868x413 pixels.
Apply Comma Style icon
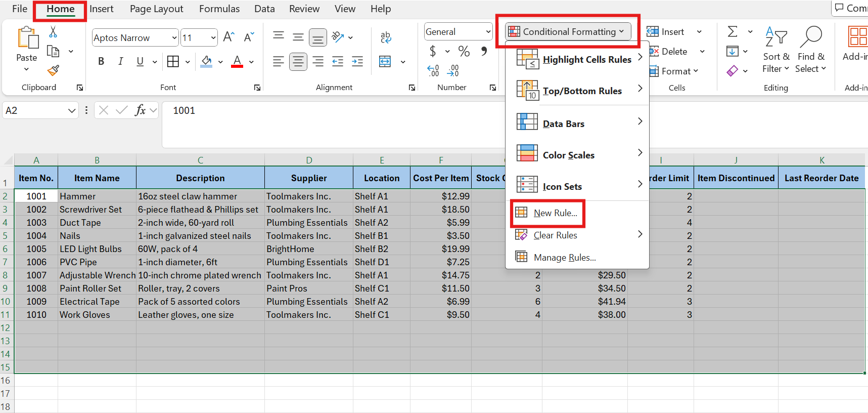(x=484, y=51)
